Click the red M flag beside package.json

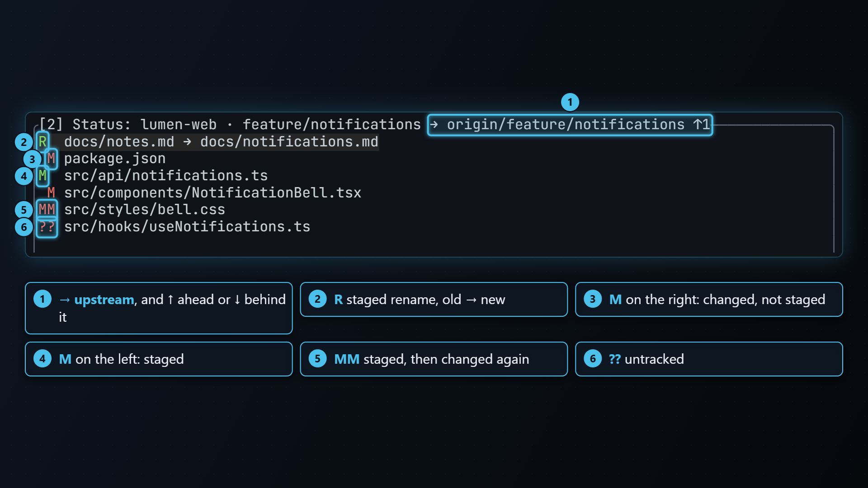[51, 159]
